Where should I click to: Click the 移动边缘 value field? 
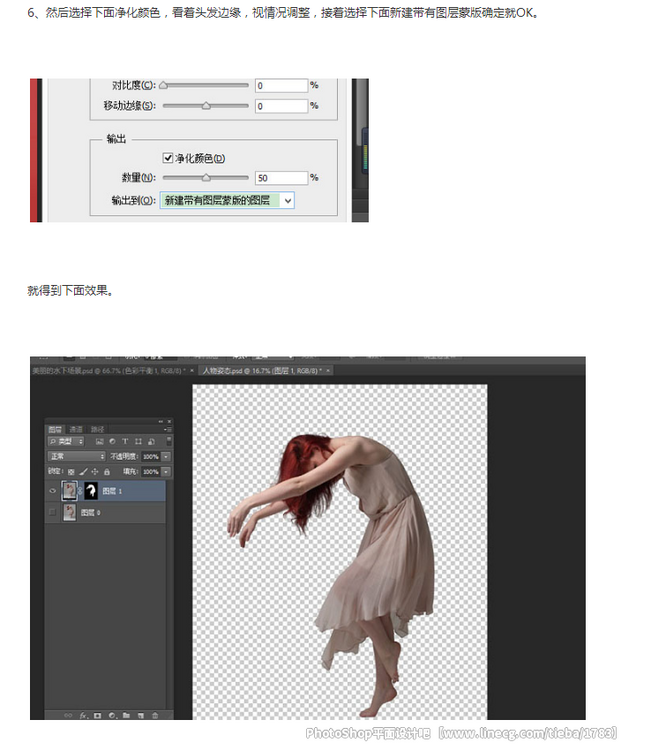(x=281, y=106)
